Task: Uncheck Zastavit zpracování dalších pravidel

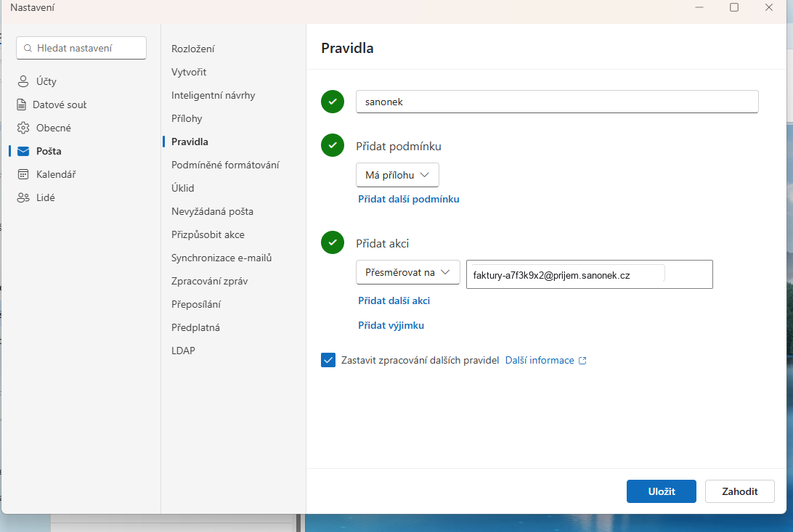Action: 328,360
